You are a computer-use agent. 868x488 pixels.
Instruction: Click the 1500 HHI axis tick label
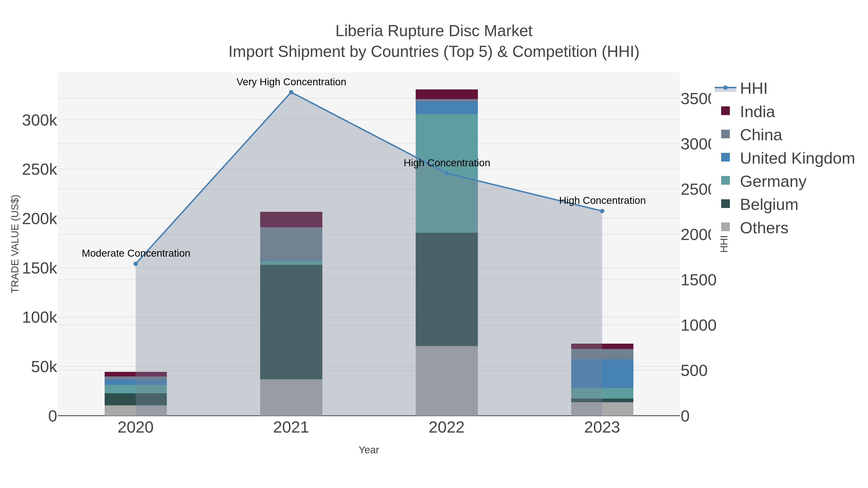[698, 280]
